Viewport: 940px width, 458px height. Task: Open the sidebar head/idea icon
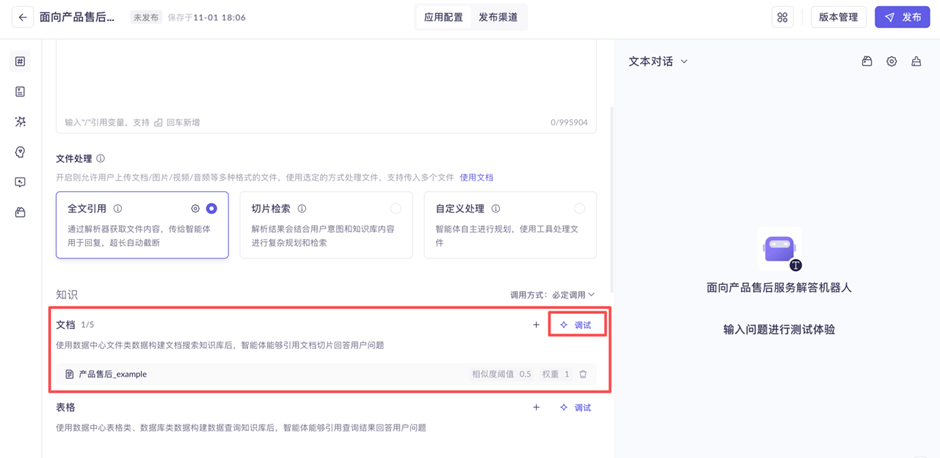click(x=20, y=152)
